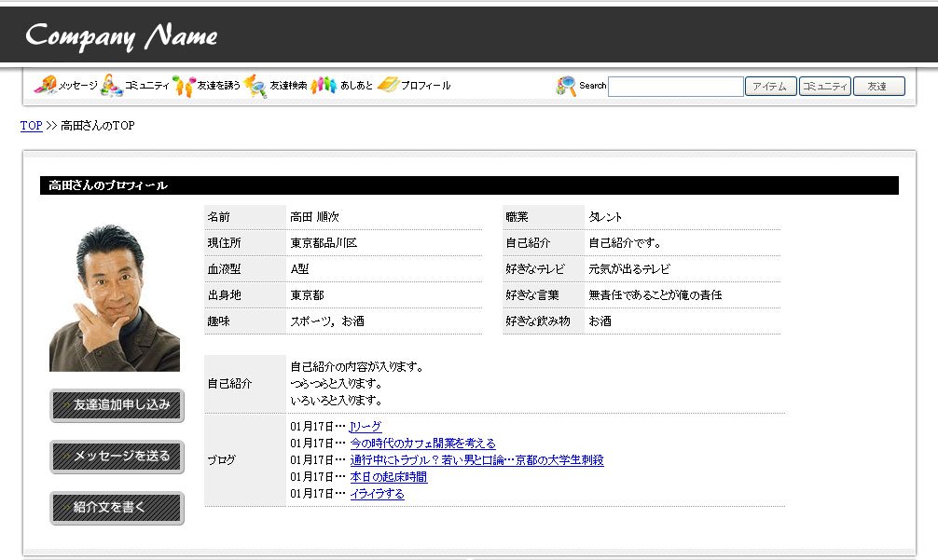Image resolution: width=938 pixels, height=560 pixels.
Task: Click the Company Name logo
Action: point(121,36)
